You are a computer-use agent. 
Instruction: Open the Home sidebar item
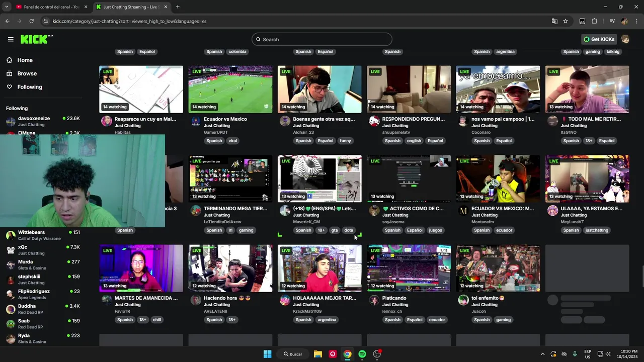pos(25,60)
